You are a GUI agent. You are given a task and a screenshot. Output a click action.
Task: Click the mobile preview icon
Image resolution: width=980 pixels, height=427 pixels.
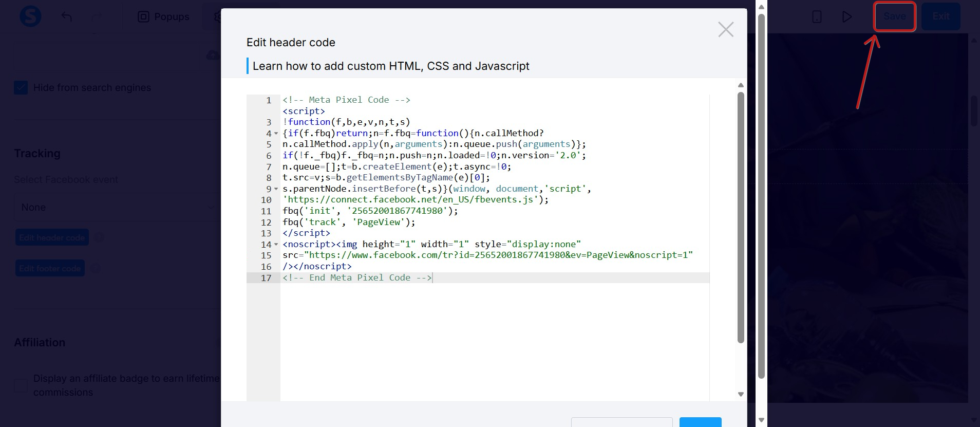tap(817, 17)
